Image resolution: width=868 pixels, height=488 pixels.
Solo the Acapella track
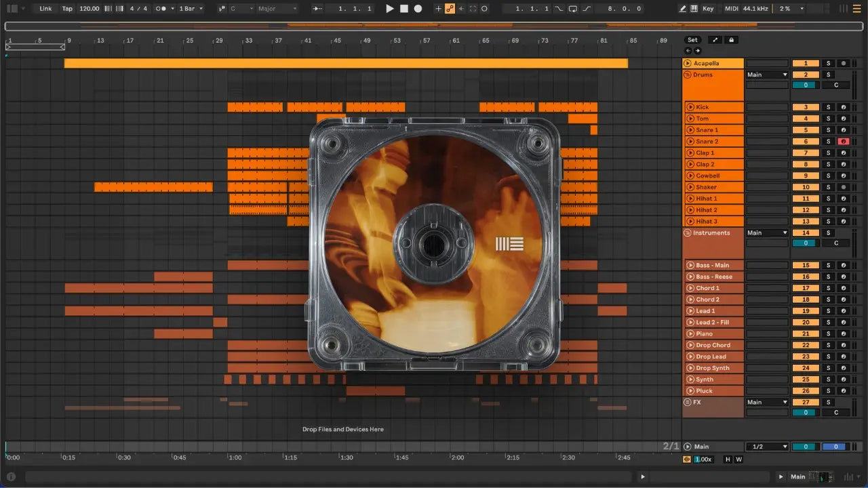click(828, 63)
